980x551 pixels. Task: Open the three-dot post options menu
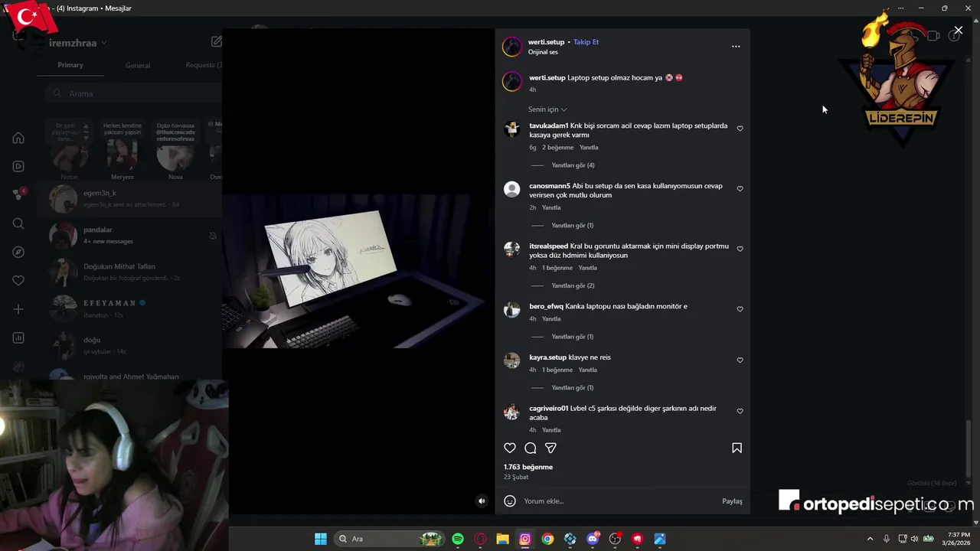(736, 47)
